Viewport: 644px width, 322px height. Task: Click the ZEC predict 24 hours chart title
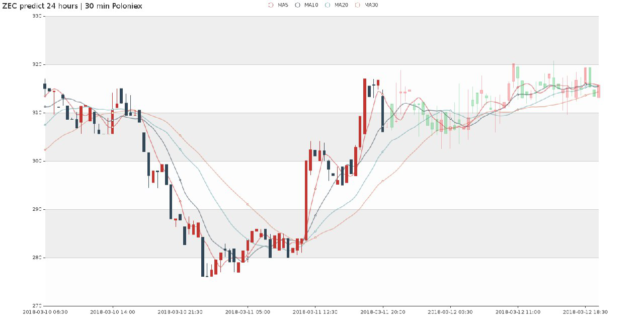(72, 6)
